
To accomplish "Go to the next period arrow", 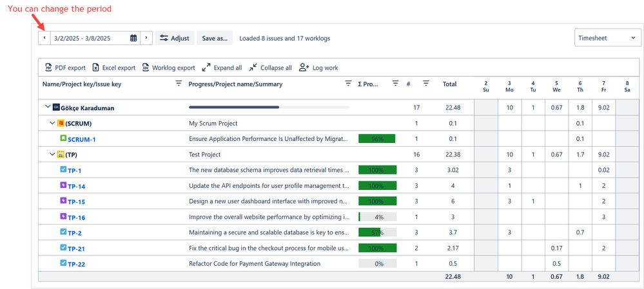I will [146, 38].
